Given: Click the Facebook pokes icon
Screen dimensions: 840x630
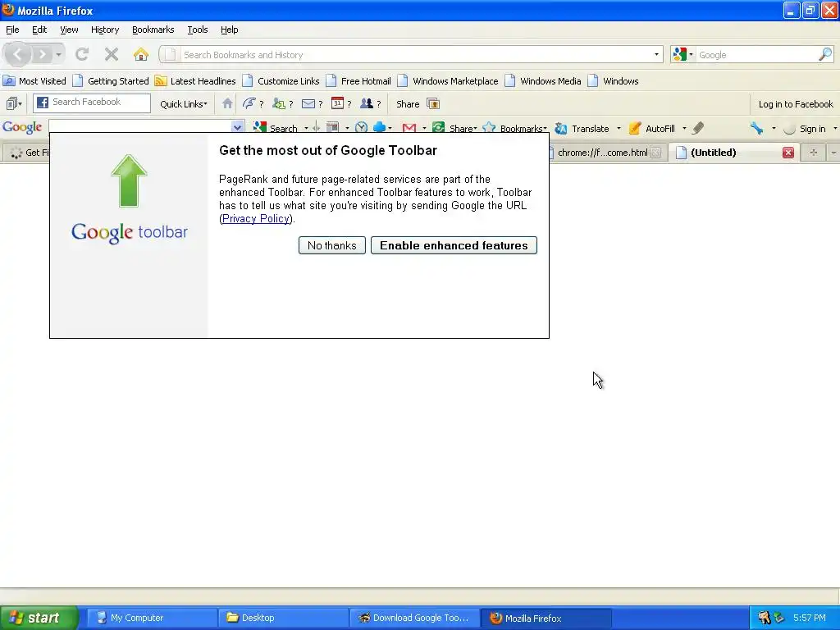Looking at the screenshot, I should tap(249, 103).
